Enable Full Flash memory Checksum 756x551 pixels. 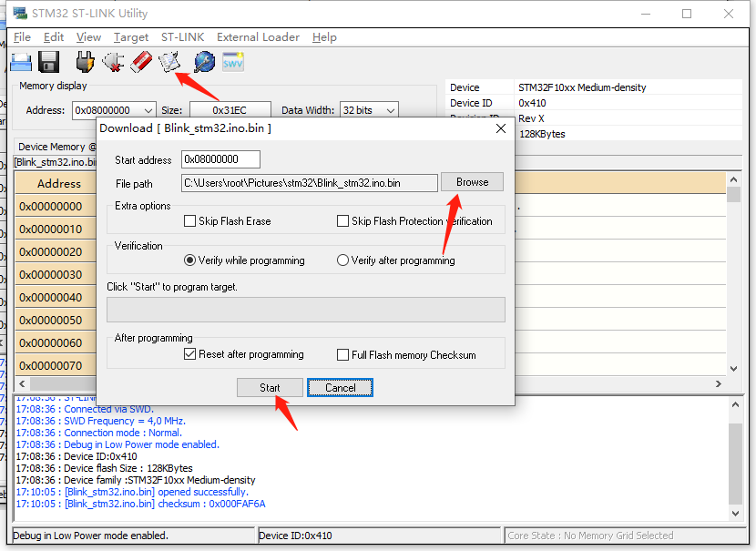click(x=342, y=355)
